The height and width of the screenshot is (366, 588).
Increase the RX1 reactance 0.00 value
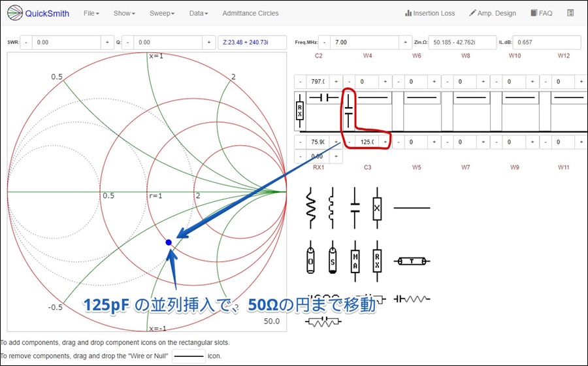[x=336, y=156]
